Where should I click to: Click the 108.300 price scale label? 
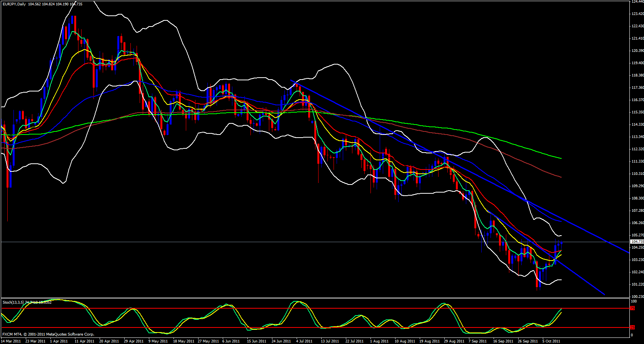coord(637,198)
